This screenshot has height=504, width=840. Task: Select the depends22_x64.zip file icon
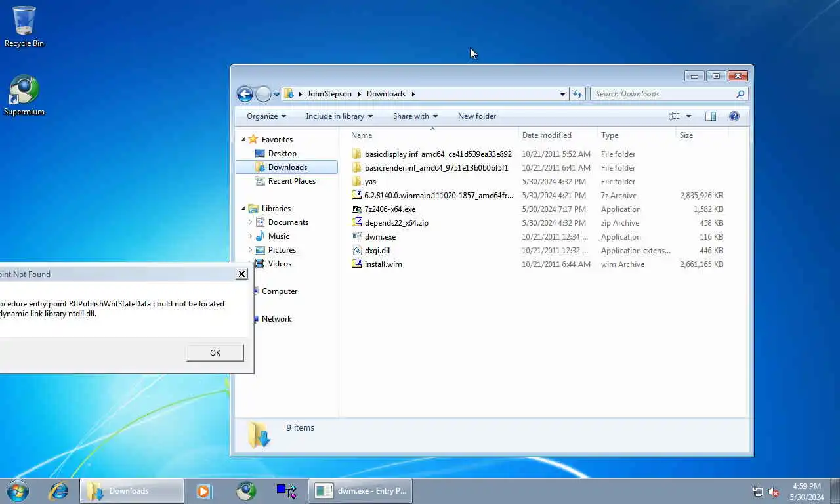(357, 223)
